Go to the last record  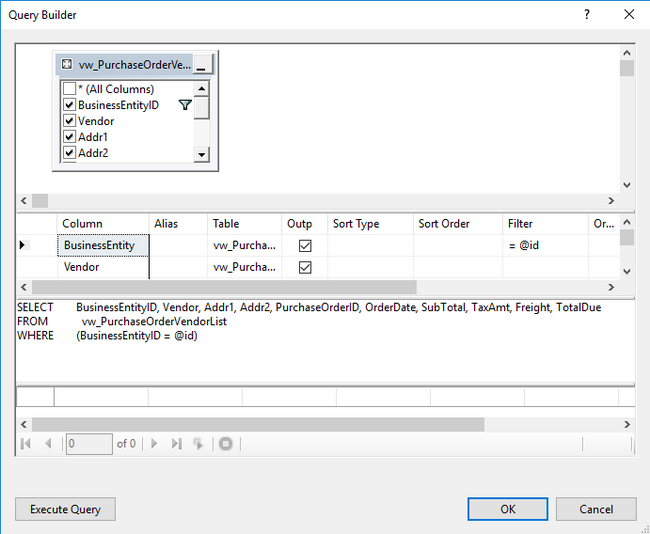[x=177, y=444]
